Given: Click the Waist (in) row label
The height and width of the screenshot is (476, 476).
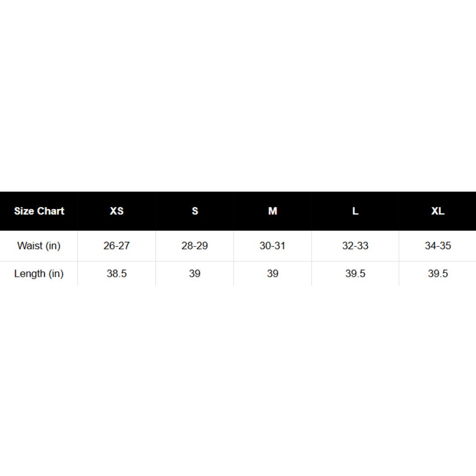Looking at the screenshot, I should tap(39, 245).
